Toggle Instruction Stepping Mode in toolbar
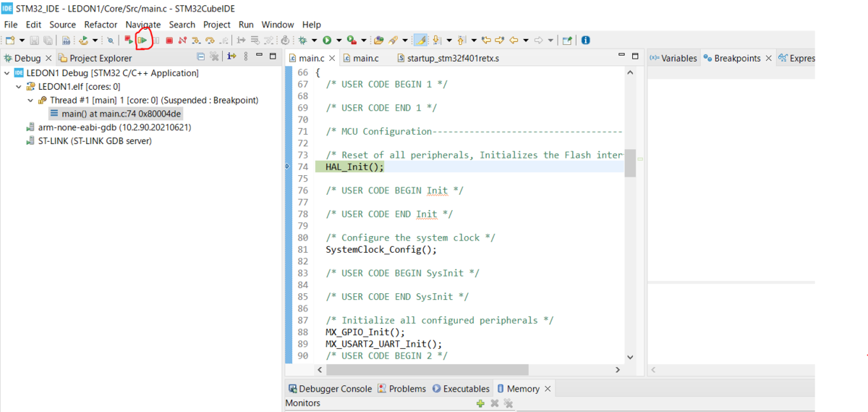The width and height of the screenshot is (868, 412). tap(241, 40)
